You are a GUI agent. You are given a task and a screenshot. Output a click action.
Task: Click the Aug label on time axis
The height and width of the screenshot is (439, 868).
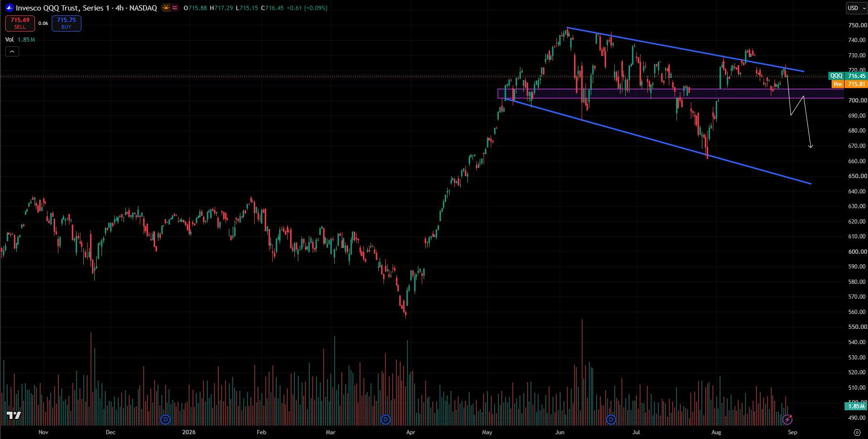pos(716,432)
